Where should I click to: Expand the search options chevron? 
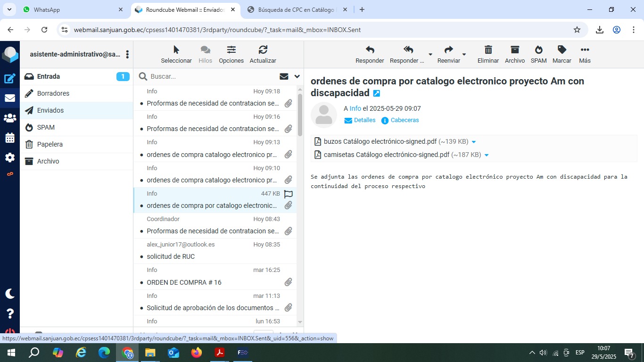[x=297, y=76]
